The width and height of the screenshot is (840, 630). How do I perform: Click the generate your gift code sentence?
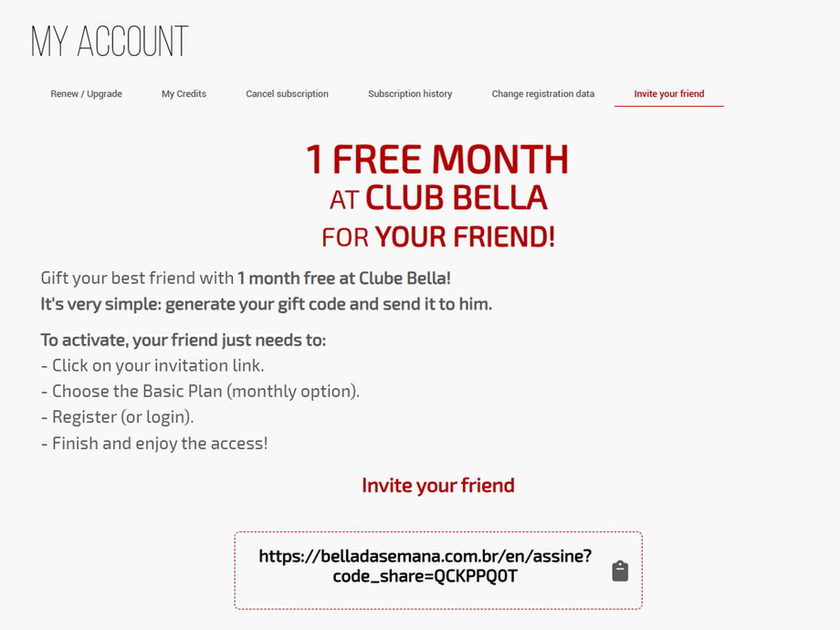pyautogui.click(x=267, y=304)
